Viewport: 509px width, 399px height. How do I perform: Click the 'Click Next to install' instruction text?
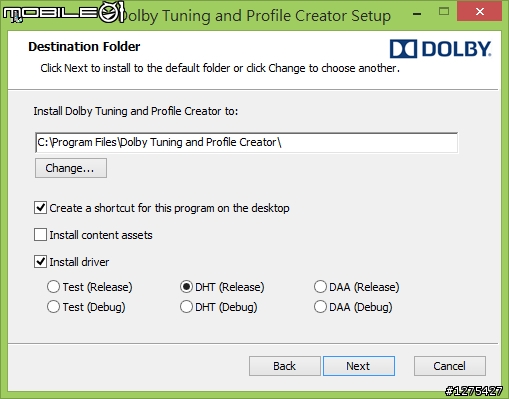coord(220,68)
